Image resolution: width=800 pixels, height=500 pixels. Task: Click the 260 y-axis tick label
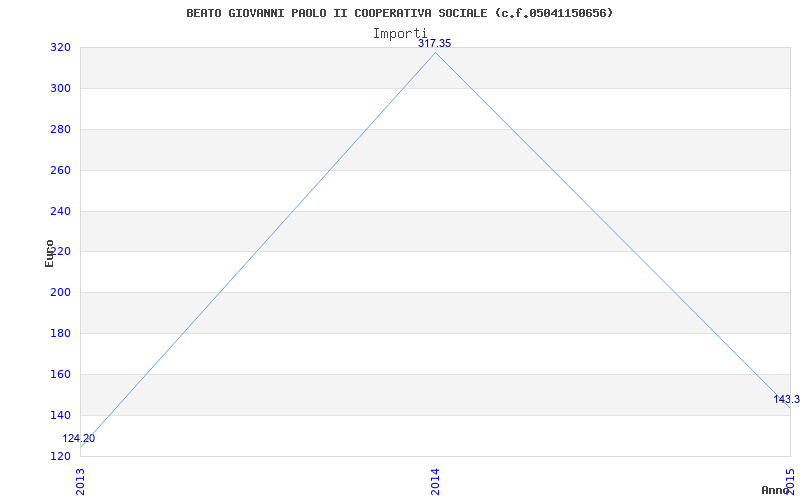click(61, 170)
